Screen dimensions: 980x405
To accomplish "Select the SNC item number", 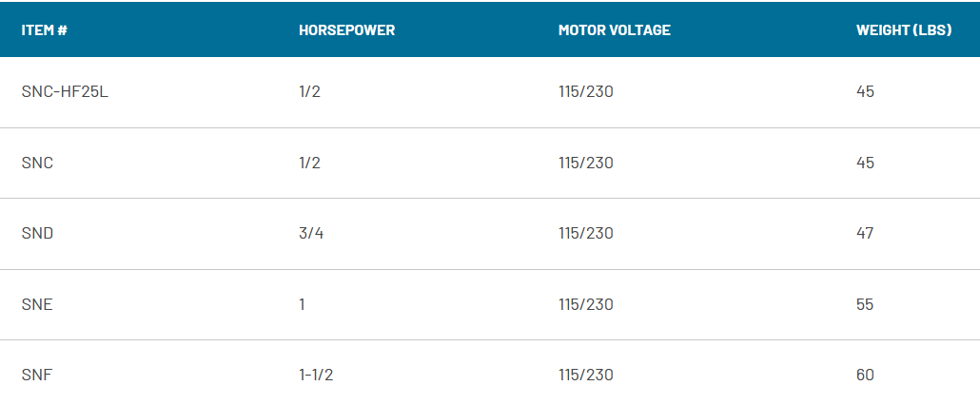I will [x=37, y=164].
